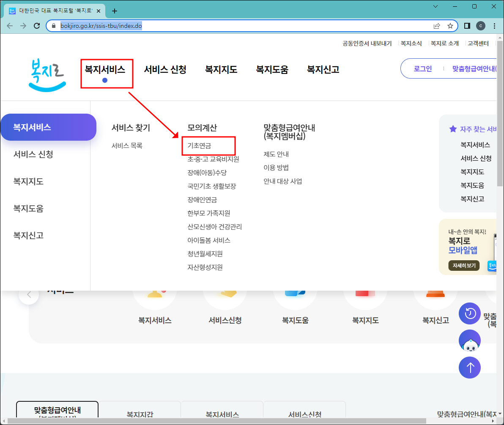Bookmark the page using the star icon

coord(449,26)
